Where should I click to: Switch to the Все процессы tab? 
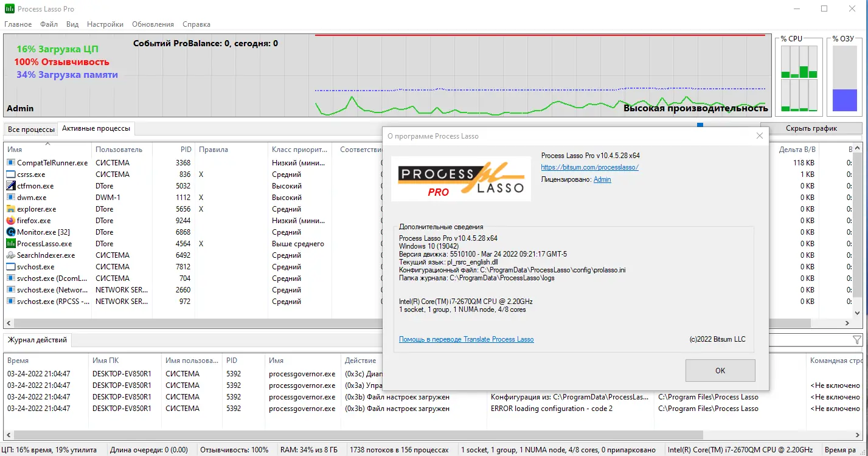31,130
